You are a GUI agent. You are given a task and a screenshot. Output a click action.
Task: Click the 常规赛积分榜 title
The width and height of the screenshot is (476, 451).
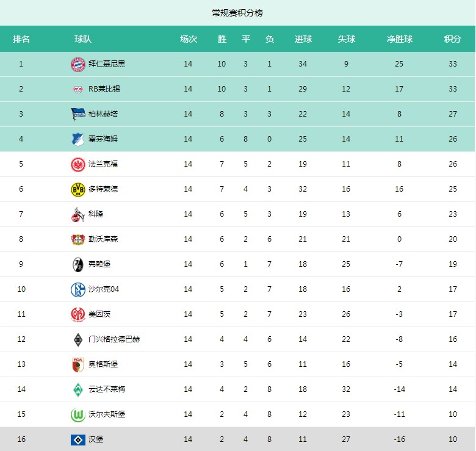click(237, 13)
